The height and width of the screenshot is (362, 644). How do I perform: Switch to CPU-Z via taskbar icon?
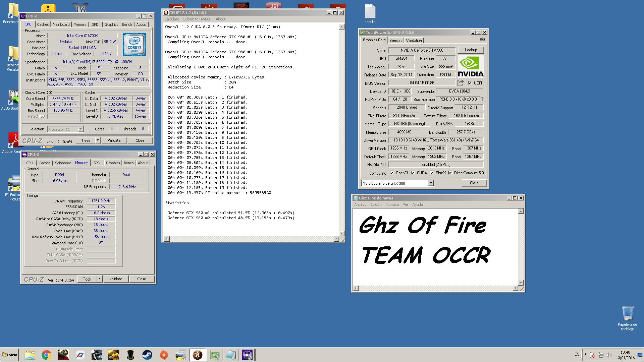tap(248, 355)
